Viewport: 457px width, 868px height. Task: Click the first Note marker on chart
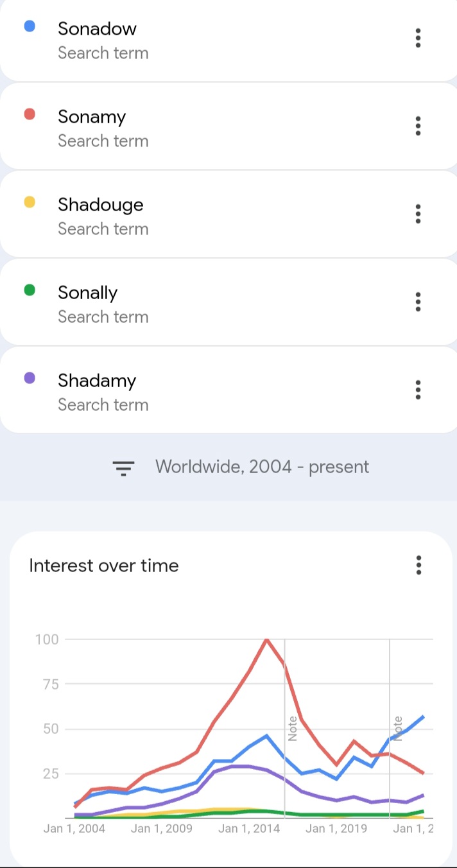click(x=292, y=728)
